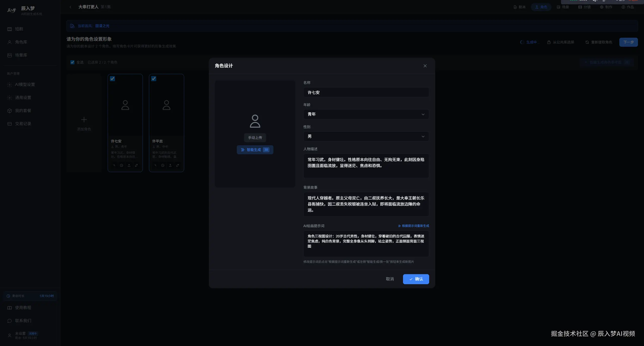Click the 智能生成 sparkle button
This screenshot has height=346, width=644.
pos(255,150)
